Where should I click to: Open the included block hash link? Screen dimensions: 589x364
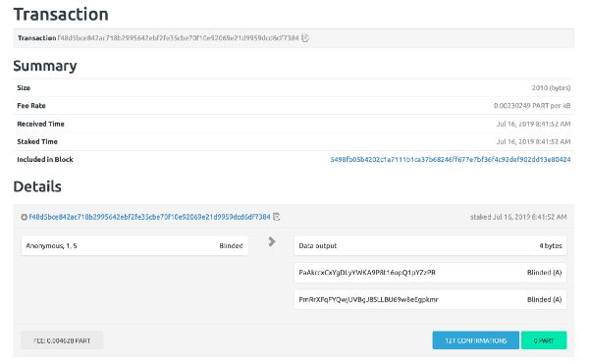(x=451, y=160)
